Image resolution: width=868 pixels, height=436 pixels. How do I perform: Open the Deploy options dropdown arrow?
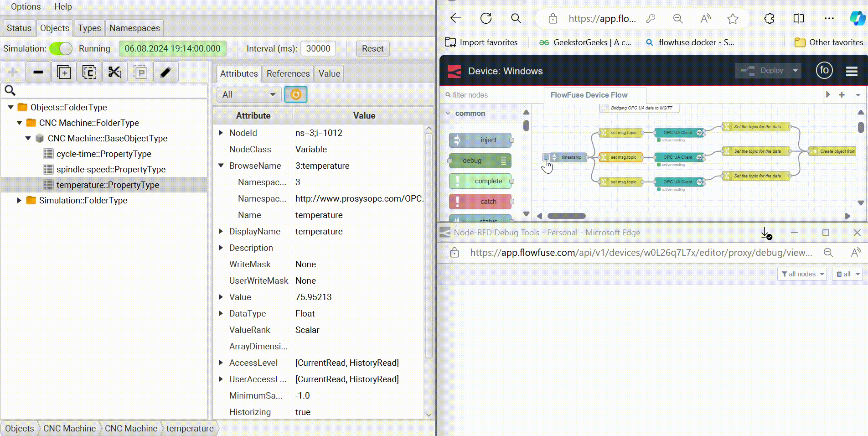795,71
